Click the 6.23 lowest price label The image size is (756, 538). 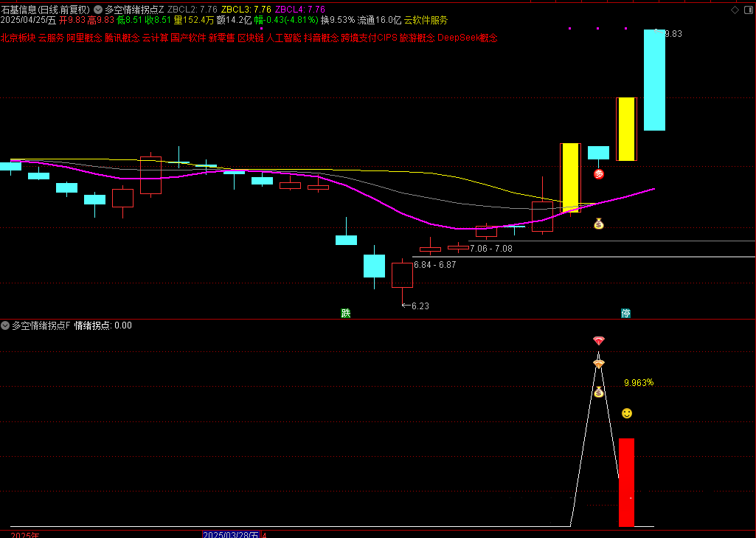click(420, 306)
